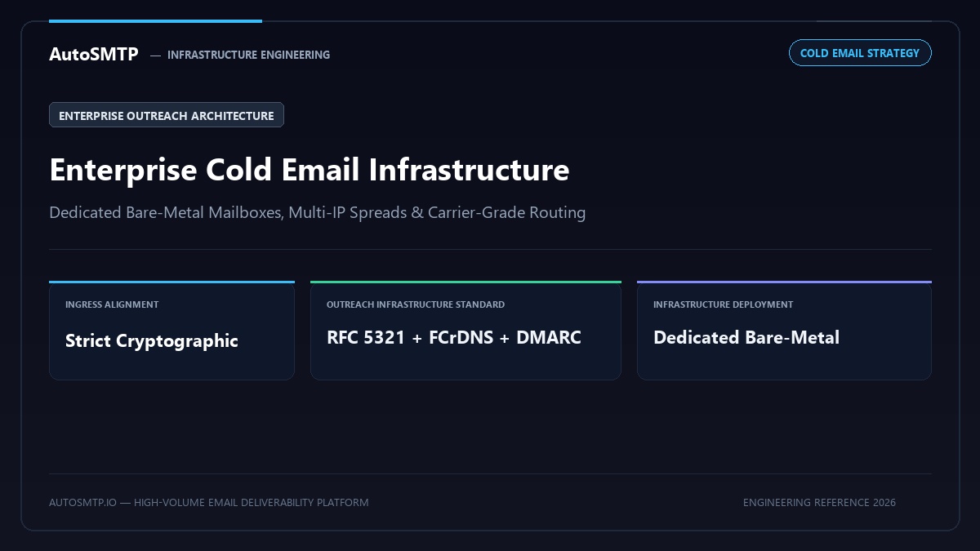Select the 'RFC 5321 + FCrDNS + DMARC' text
980x551 pixels.
[x=454, y=338]
